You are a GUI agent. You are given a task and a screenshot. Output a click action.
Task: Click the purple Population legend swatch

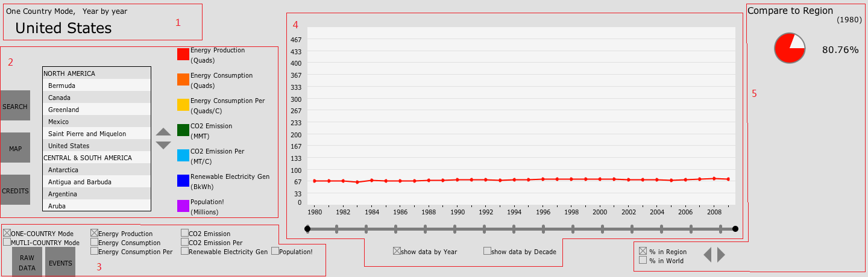(x=183, y=206)
